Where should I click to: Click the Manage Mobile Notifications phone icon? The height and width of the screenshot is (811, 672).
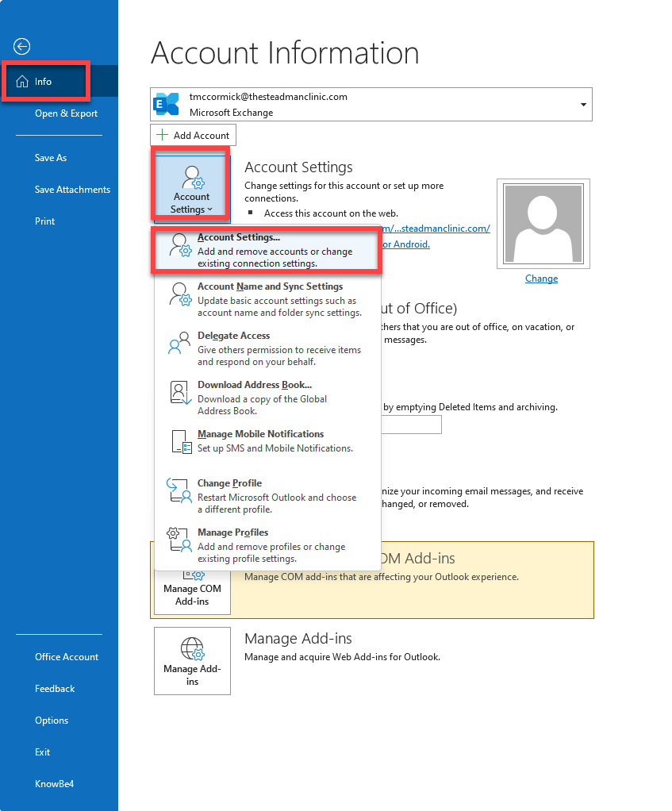coord(182,442)
